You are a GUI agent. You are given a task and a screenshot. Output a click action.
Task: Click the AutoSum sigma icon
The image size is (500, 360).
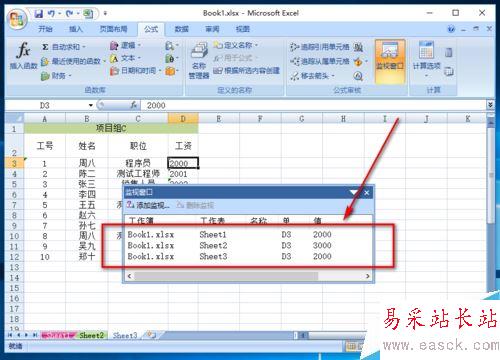click(x=45, y=47)
